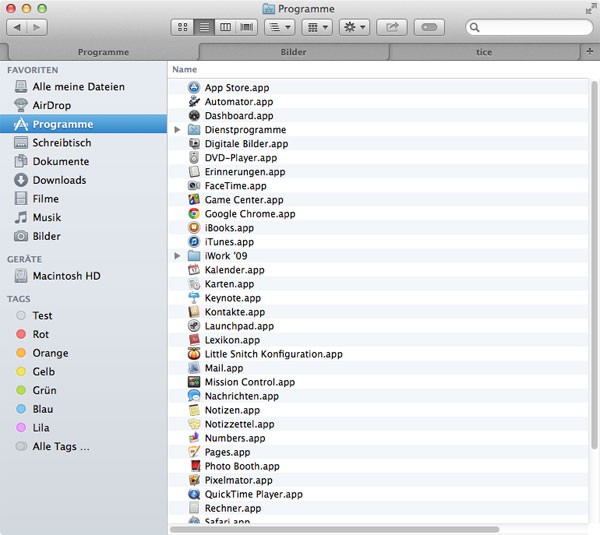Open Filme in the sidebar

(83, 199)
